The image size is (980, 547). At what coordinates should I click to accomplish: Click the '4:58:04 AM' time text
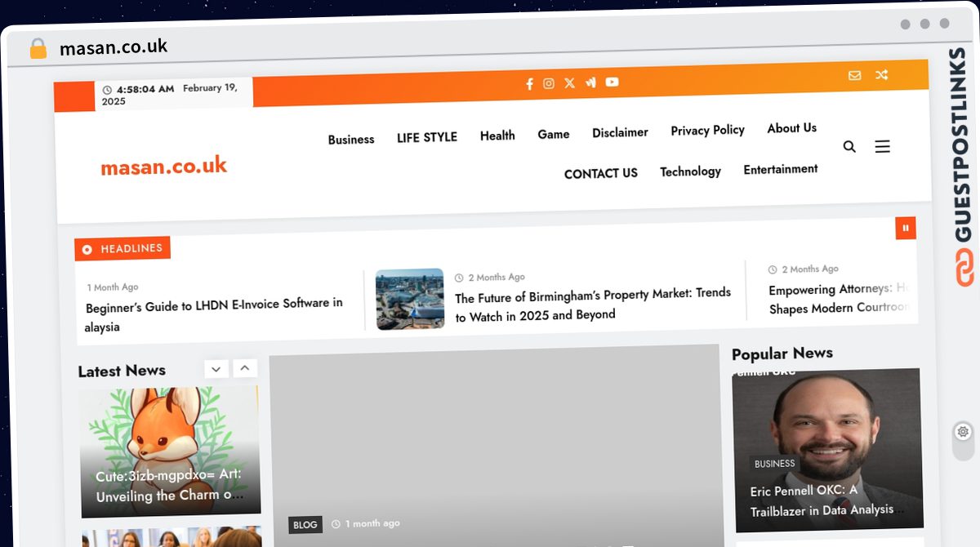[x=145, y=90]
